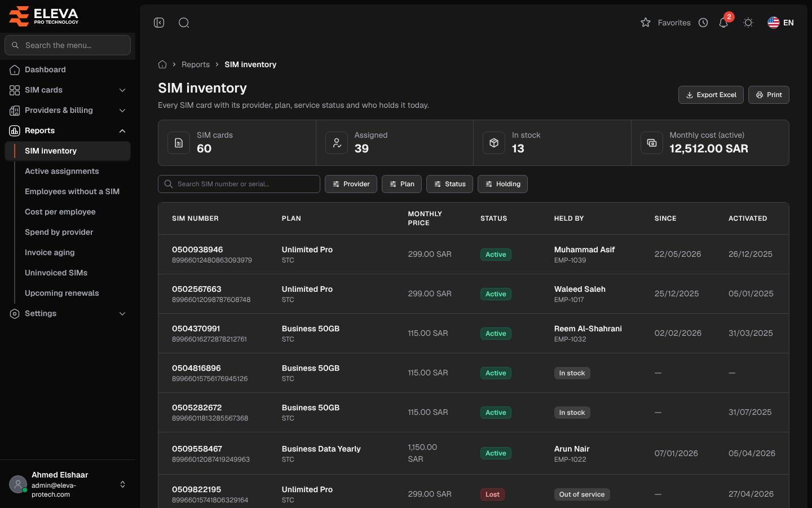Open notifications bell with 2 badge
The height and width of the screenshot is (508, 812).
click(x=723, y=23)
